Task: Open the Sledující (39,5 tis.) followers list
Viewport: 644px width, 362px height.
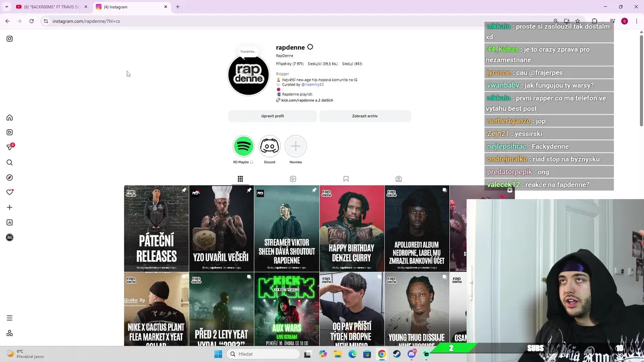Action: (x=323, y=64)
